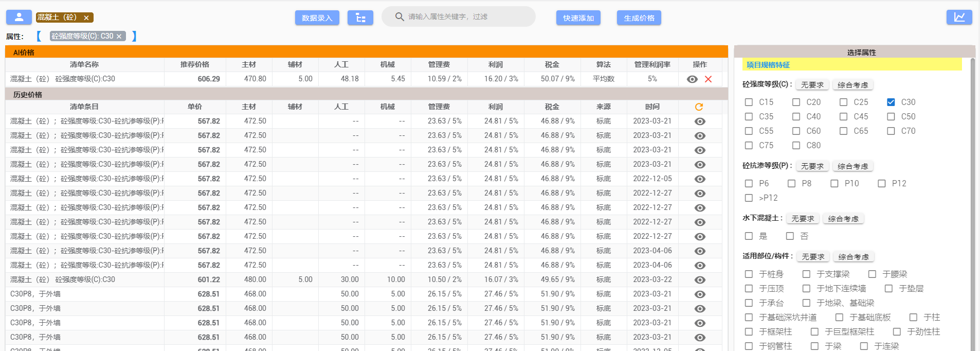Set 砼强度等级(C) to 无要求

tap(812, 85)
